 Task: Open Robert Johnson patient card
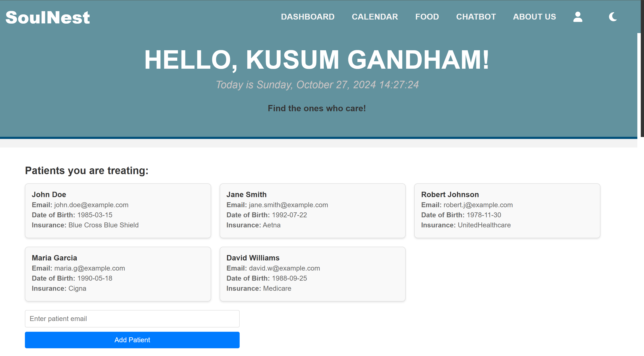click(507, 210)
